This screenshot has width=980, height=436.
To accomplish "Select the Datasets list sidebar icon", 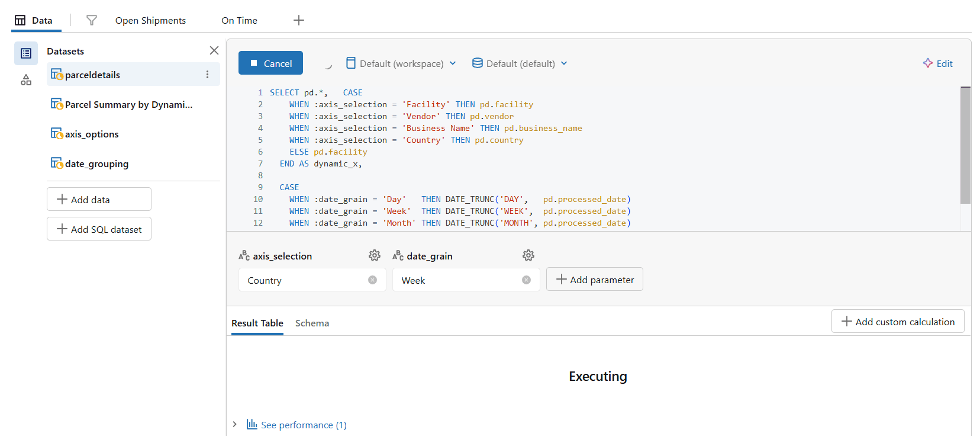I will point(26,53).
